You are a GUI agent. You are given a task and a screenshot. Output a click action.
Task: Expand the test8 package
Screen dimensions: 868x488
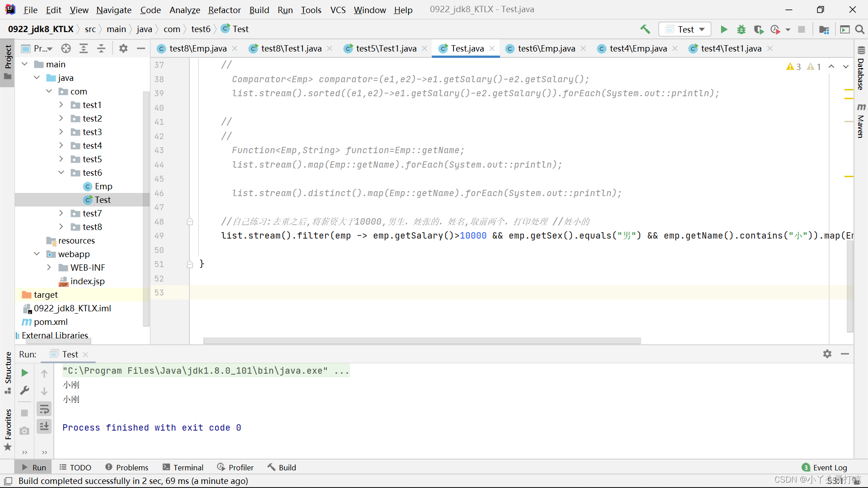[61, 227]
